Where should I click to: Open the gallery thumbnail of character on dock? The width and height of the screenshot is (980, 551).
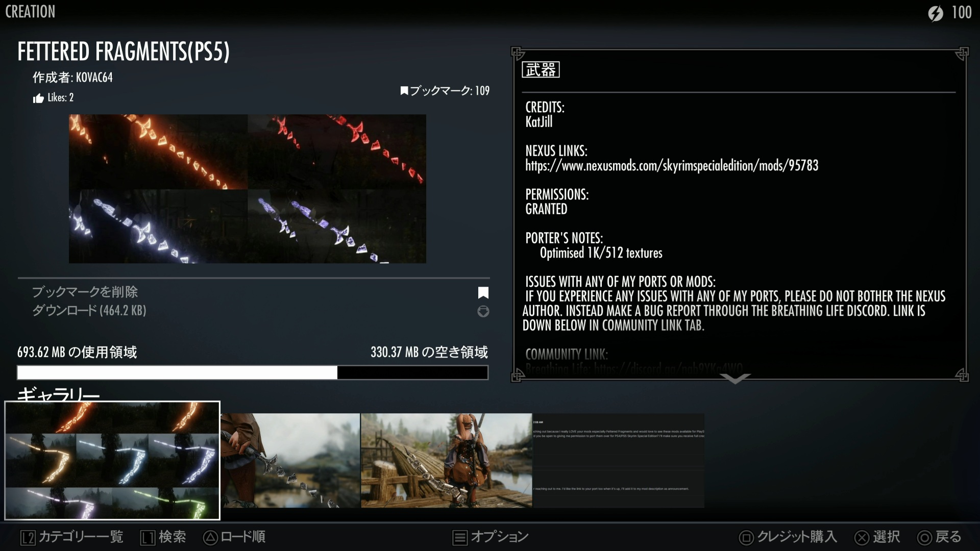446,460
